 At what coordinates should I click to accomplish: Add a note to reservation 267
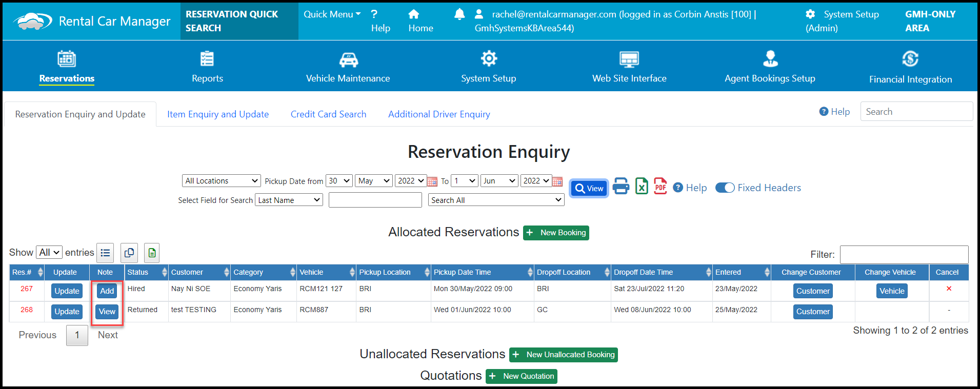point(107,291)
